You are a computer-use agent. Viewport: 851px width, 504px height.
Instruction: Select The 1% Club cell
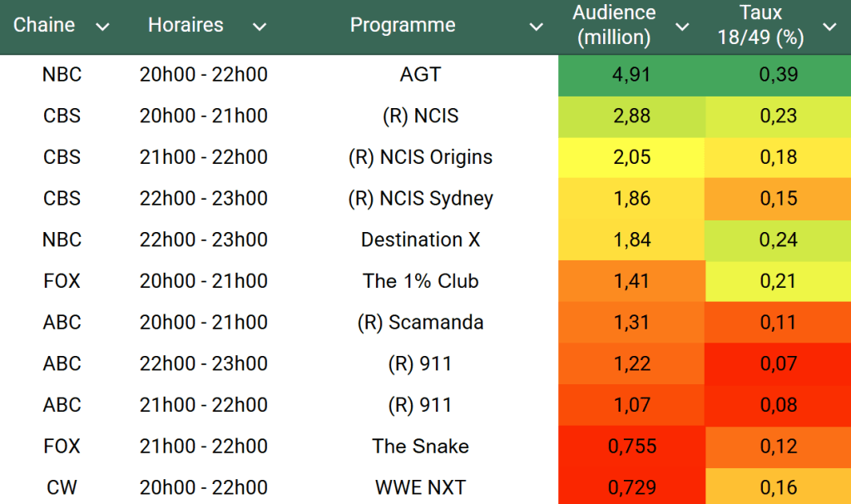click(x=420, y=281)
